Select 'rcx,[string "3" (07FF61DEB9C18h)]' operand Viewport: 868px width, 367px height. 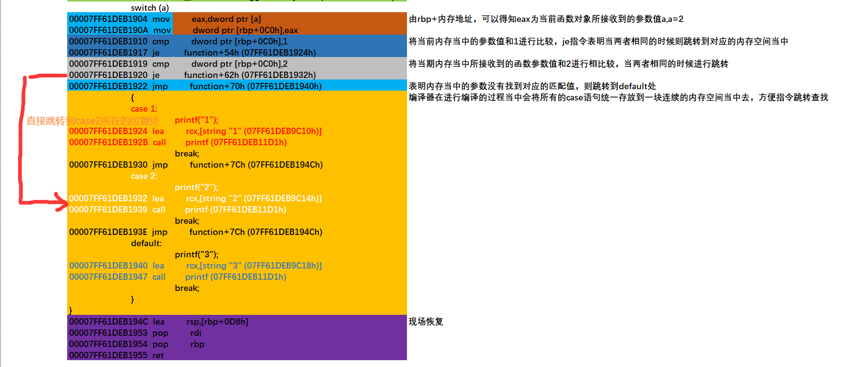[254, 266]
